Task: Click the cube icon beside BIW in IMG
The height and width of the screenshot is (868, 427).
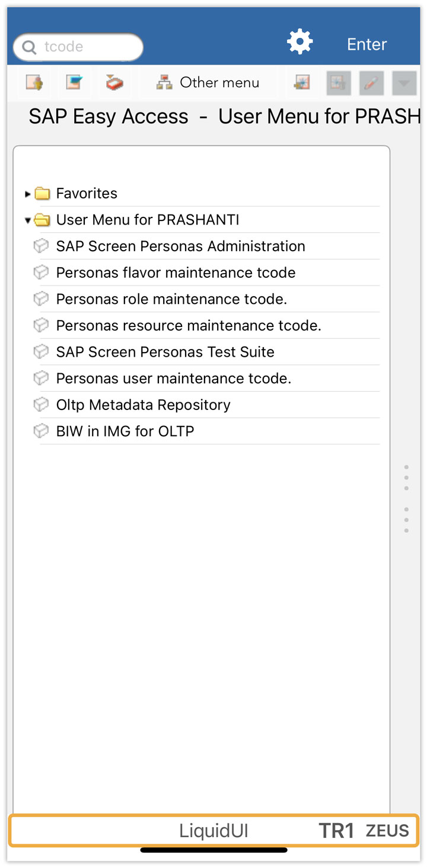Action: pos(41,431)
